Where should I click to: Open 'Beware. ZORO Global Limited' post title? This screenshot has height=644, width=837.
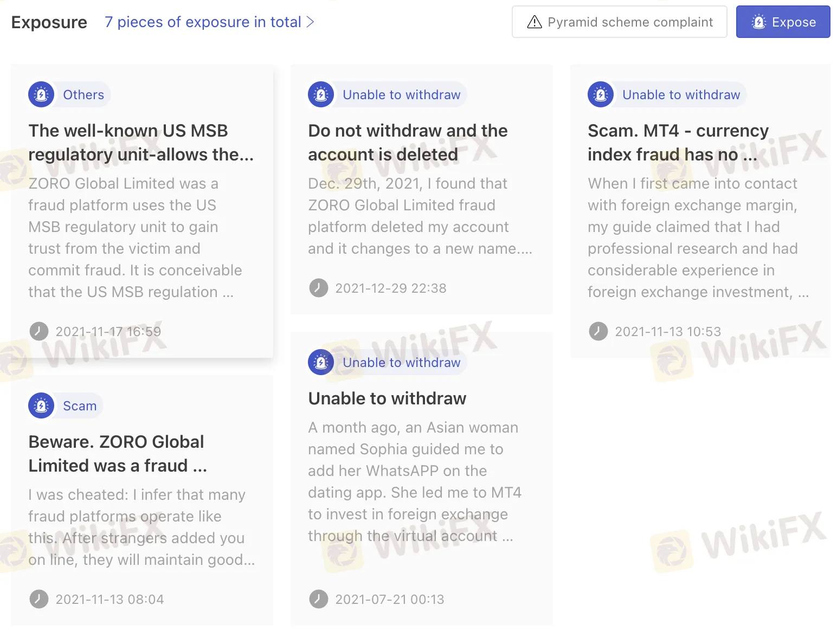tap(118, 454)
